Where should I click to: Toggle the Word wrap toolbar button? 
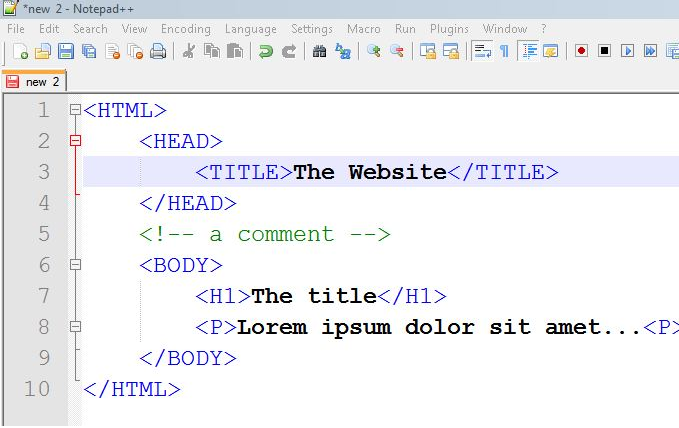[482, 51]
